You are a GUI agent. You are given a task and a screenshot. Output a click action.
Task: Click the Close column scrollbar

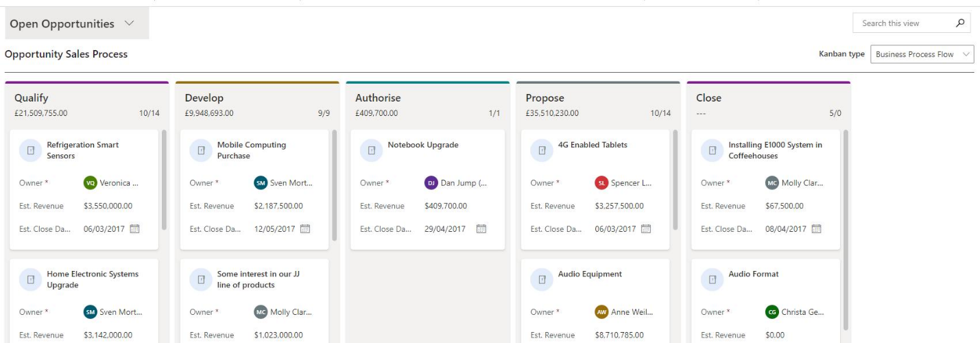tap(846, 230)
